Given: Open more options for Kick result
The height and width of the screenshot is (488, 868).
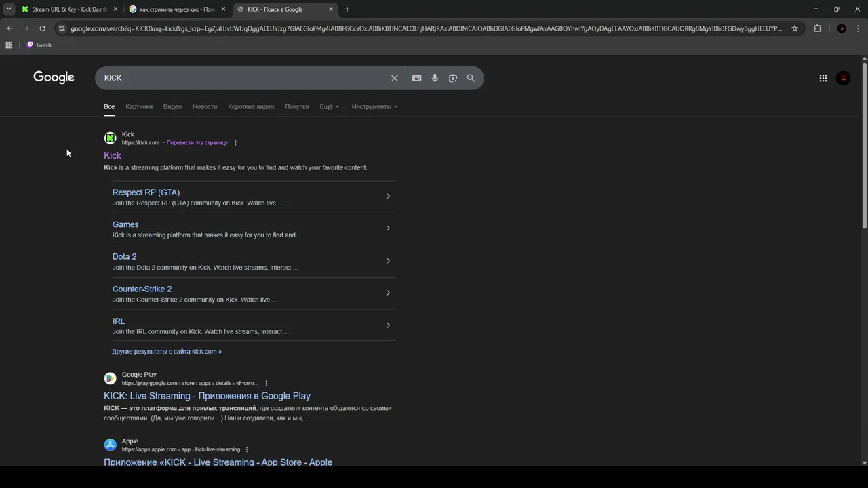Looking at the screenshot, I should 235,143.
